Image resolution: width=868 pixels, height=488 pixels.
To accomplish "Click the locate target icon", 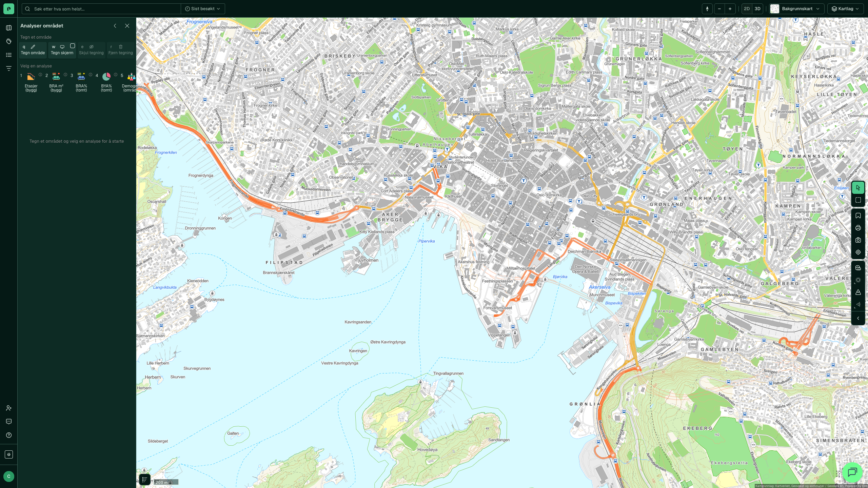I will pyautogui.click(x=858, y=252).
